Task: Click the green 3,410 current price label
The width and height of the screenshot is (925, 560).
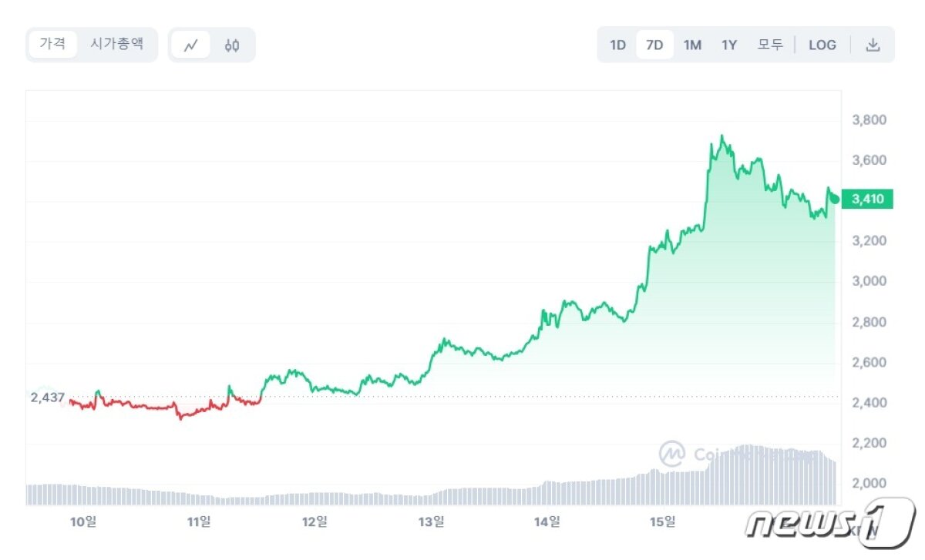Action: click(x=867, y=200)
